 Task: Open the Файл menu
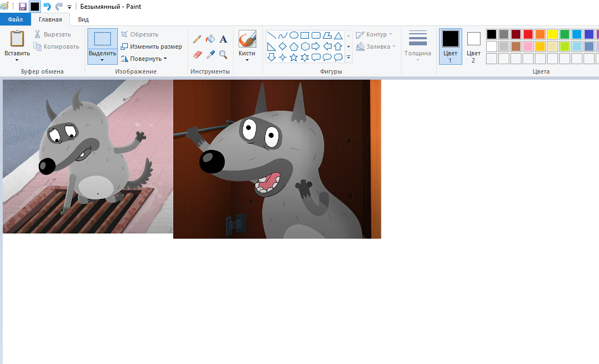point(16,19)
